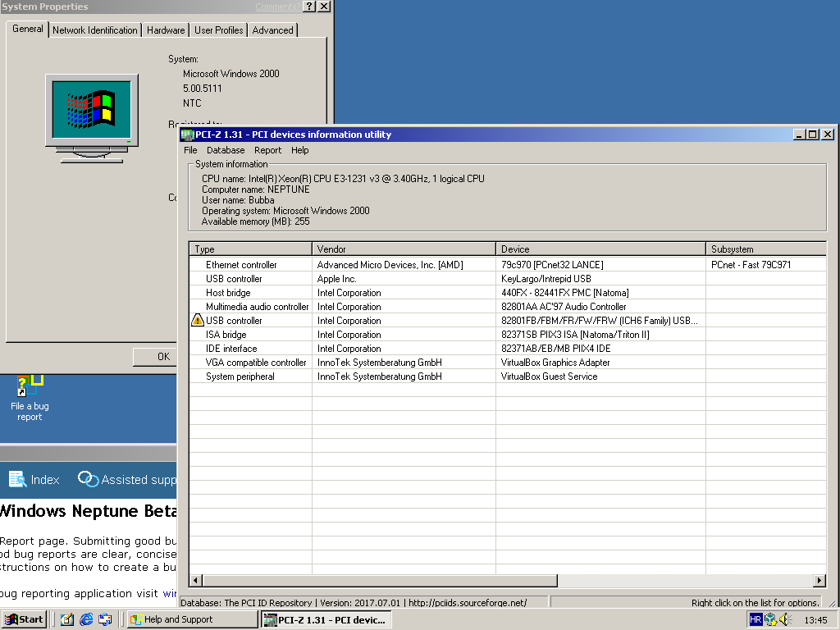The image size is (840, 630).
Task: Click the horizontal scrollbar right arrow
Action: [x=819, y=581]
